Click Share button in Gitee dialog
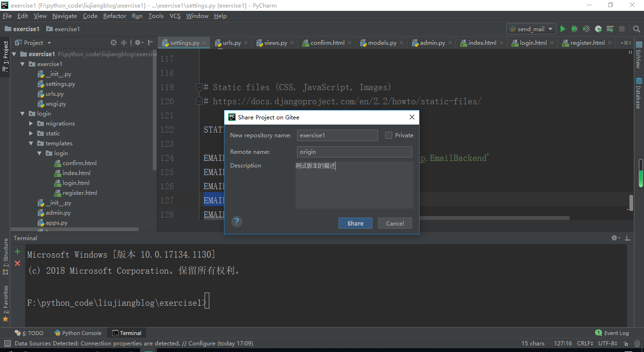 355,223
